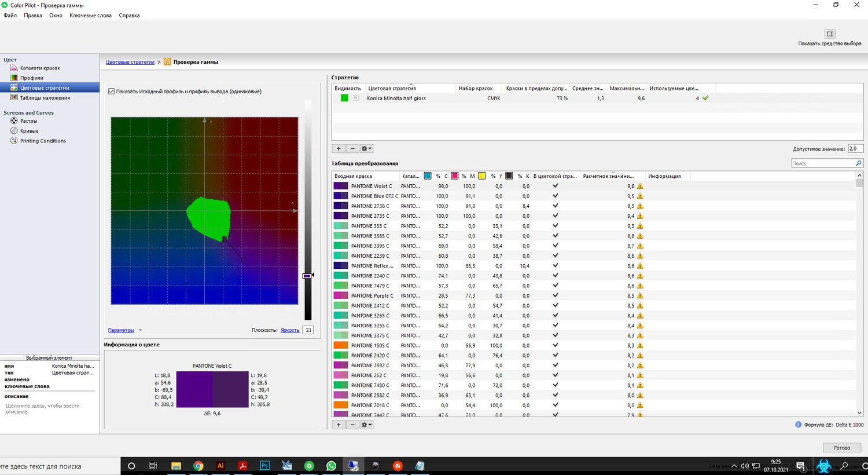Click the warning icon for PANTONE Violet C
868x475 pixels.
click(x=640, y=187)
